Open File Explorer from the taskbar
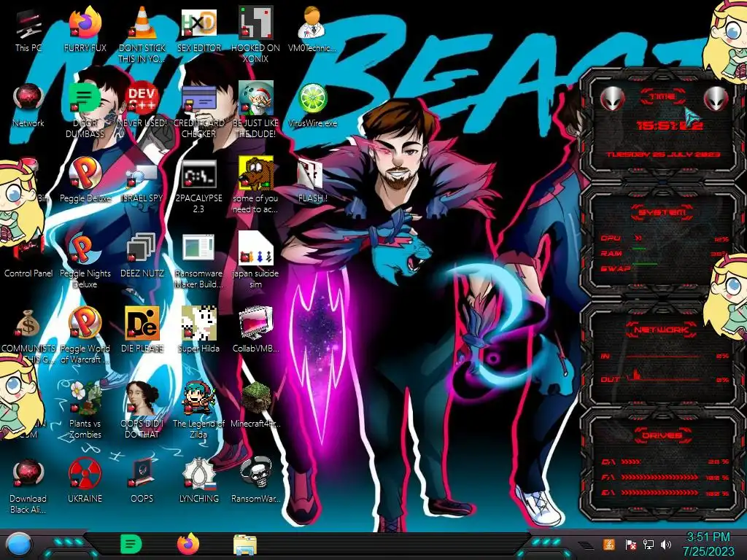The width and height of the screenshot is (747, 560). 245,545
